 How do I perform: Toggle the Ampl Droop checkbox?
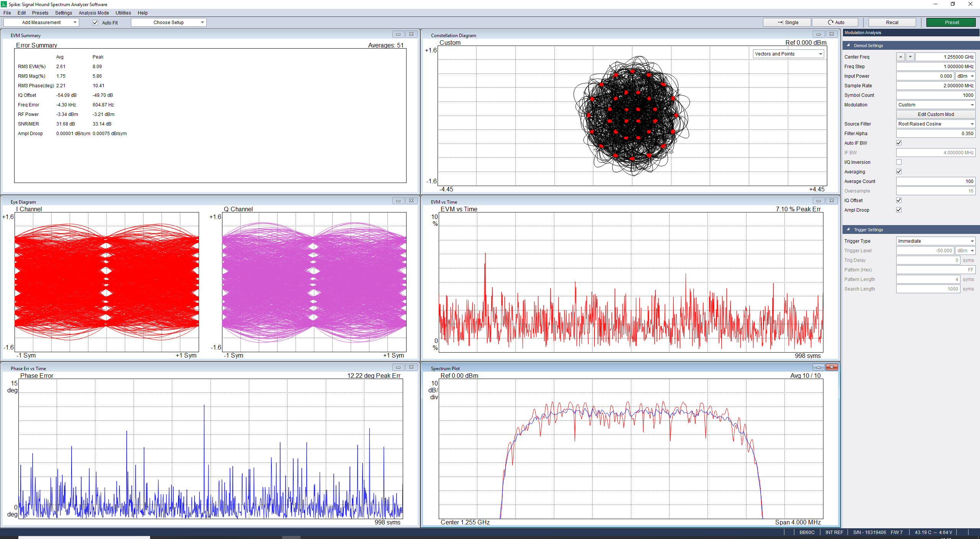[x=899, y=210]
